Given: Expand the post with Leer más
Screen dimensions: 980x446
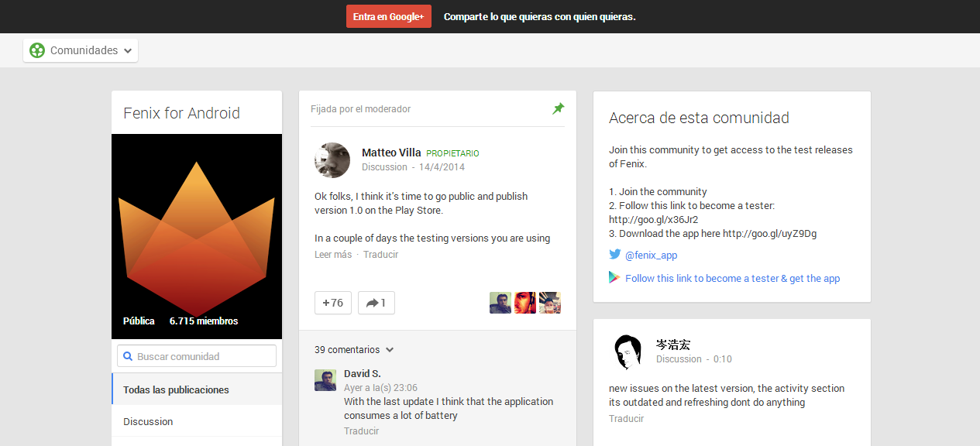Looking at the screenshot, I should pyautogui.click(x=333, y=255).
